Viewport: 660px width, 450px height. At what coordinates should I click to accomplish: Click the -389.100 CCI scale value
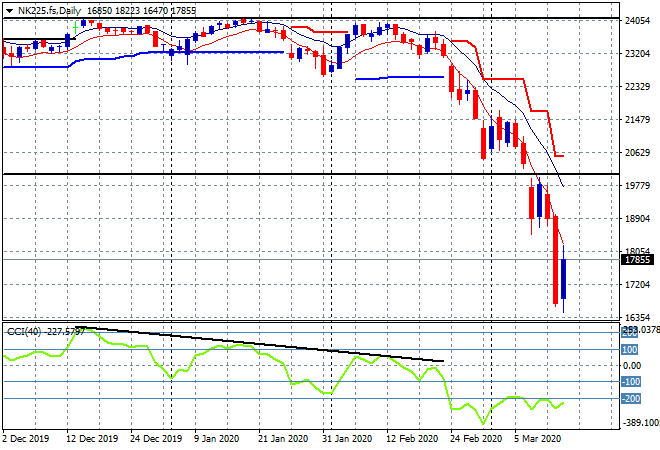641,422
